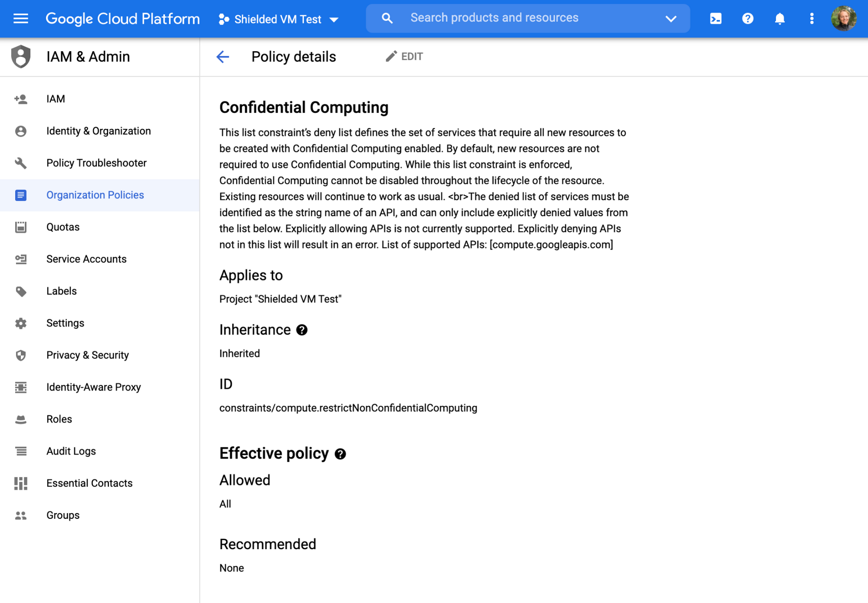Click the IAM & Admin header title
This screenshot has width=868, height=603.
tap(88, 57)
